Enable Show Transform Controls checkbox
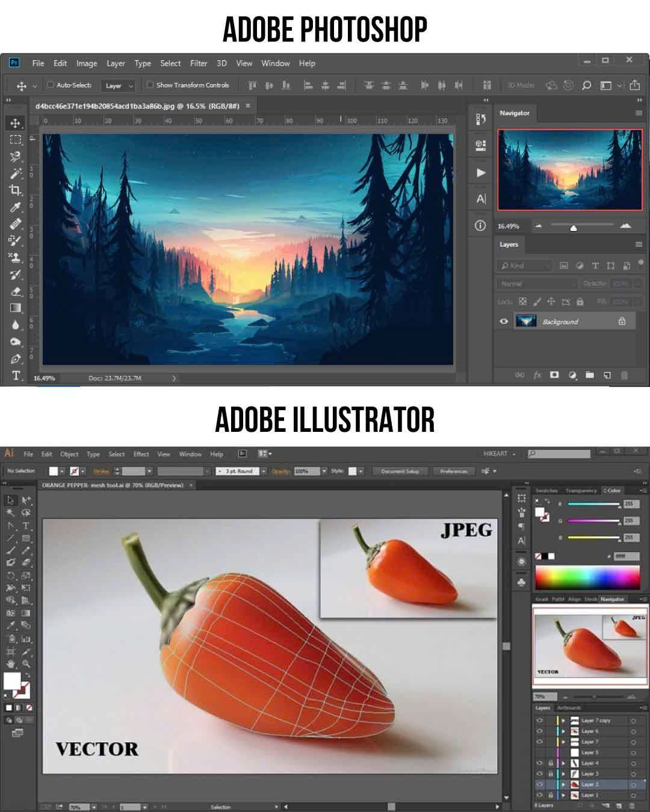This screenshot has width=650, height=812. tap(150, 85)
